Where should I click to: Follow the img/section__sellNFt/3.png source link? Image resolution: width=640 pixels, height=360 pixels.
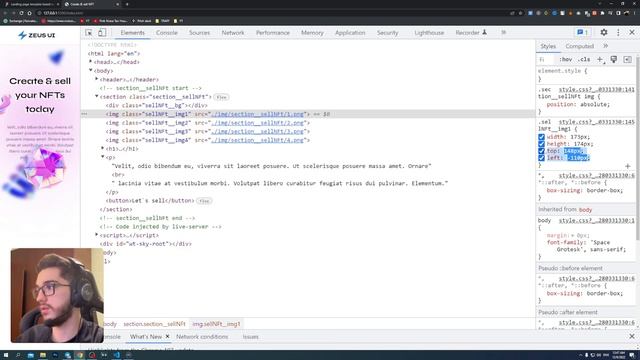(258, 131)
